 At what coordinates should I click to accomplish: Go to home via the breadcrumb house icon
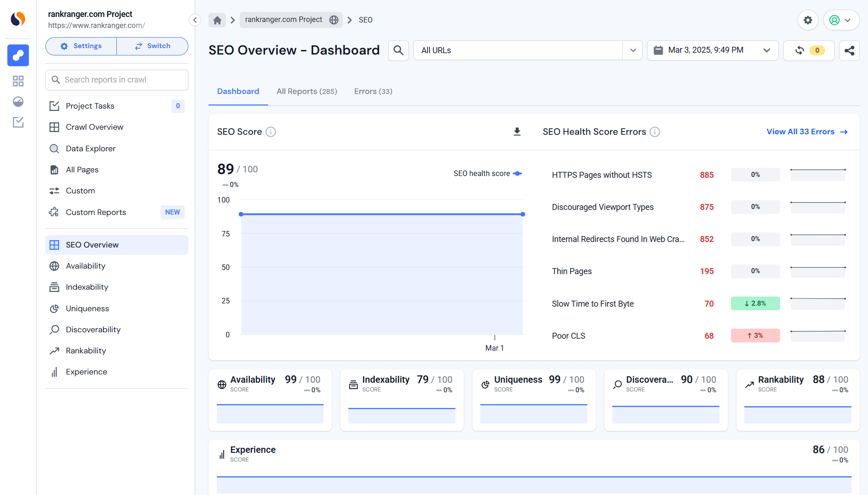pos(217,20)
